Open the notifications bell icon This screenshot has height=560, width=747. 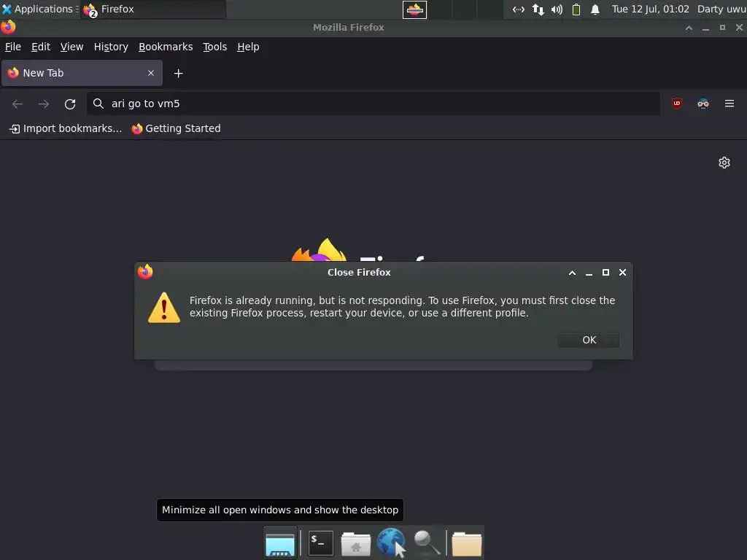click(x=595, y=9)
